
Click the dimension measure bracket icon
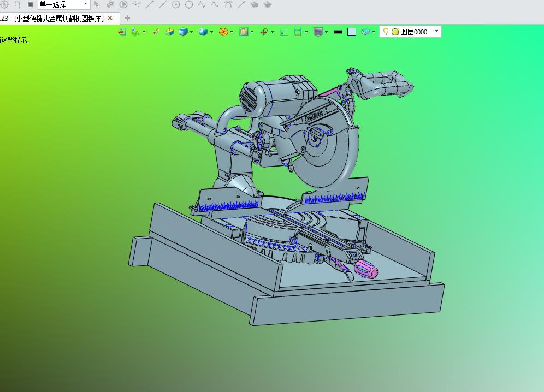(298, 32)
